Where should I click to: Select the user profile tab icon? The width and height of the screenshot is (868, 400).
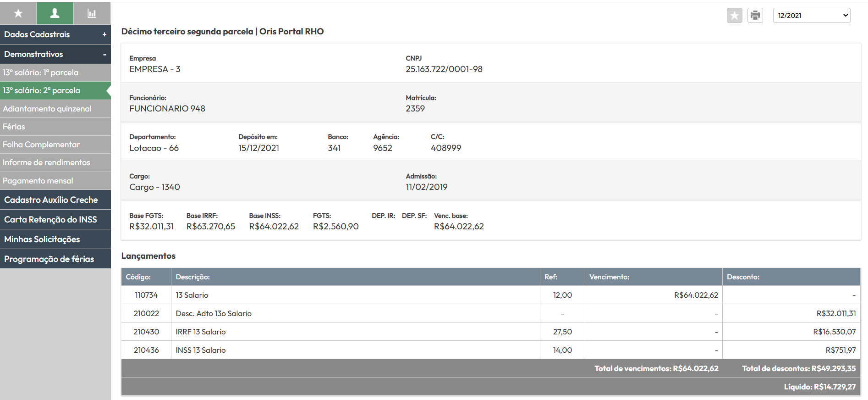(55, 13)
